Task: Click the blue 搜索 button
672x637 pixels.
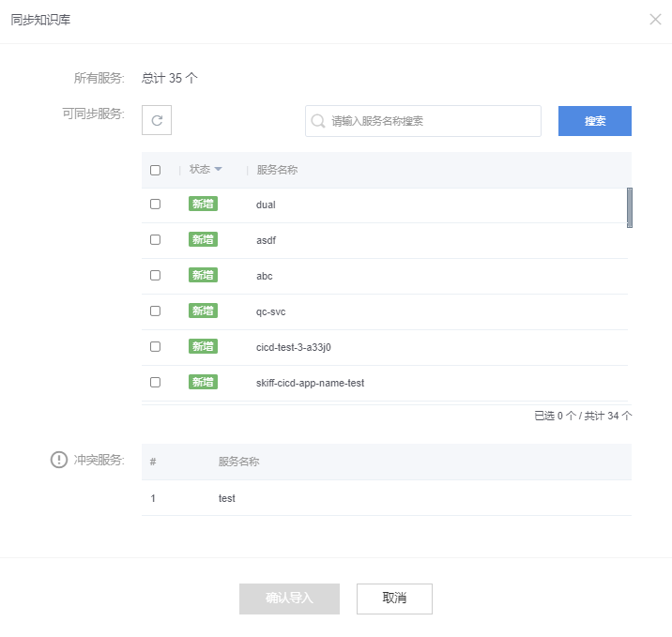Action: 594,121
